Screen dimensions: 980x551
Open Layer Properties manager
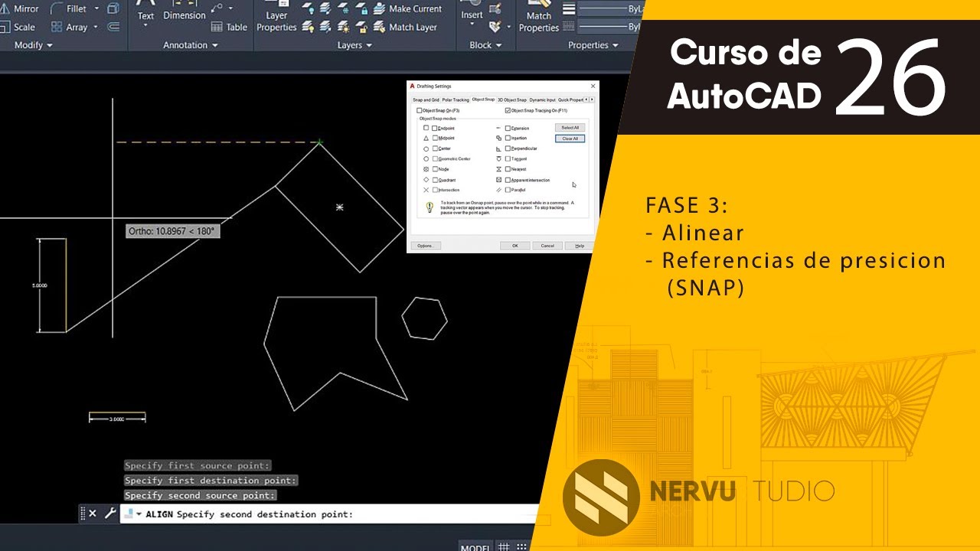point(276,17)
